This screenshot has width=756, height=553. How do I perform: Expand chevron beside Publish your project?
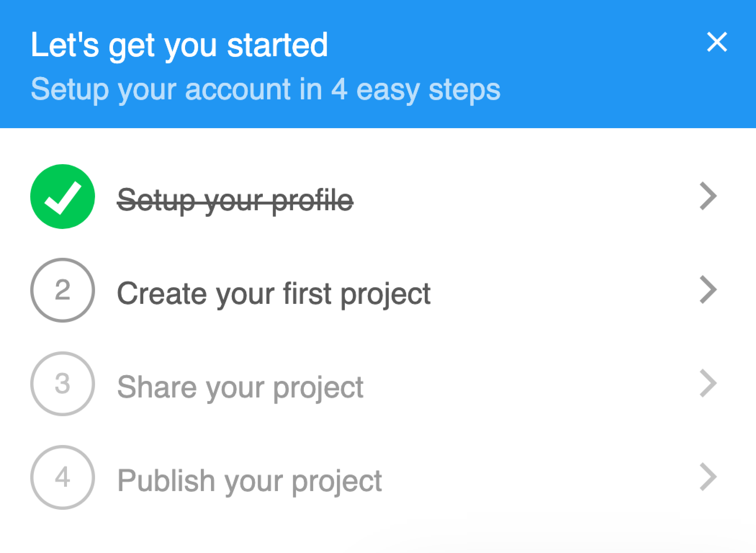(708, 477)
